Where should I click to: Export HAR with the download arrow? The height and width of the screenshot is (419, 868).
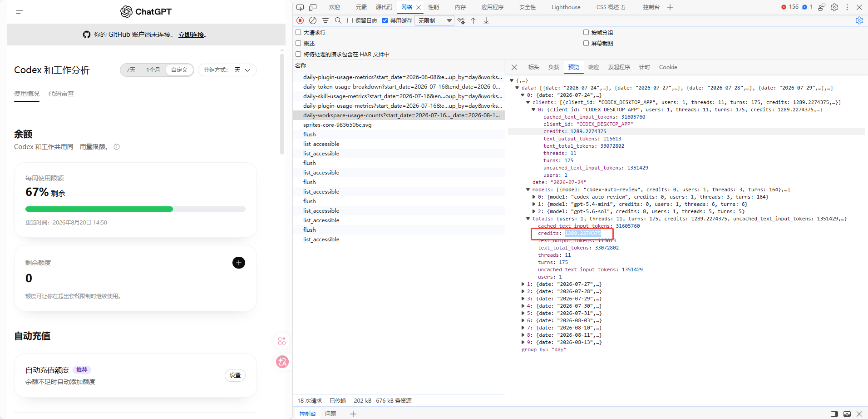coord(486,20)
